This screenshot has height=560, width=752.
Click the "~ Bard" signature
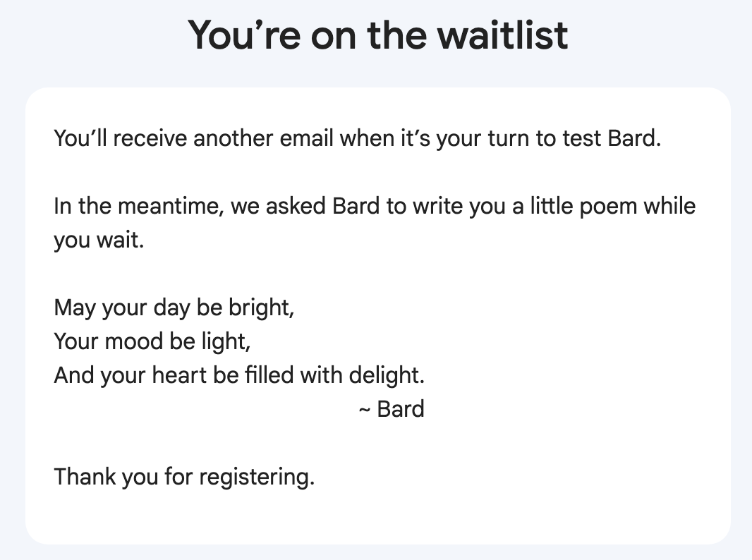pos(392,409)
